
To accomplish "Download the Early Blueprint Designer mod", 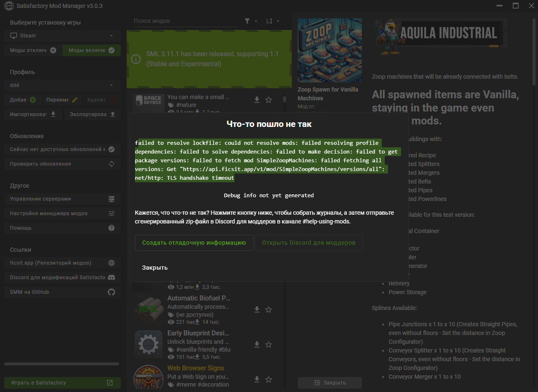I will coord(257,345).
